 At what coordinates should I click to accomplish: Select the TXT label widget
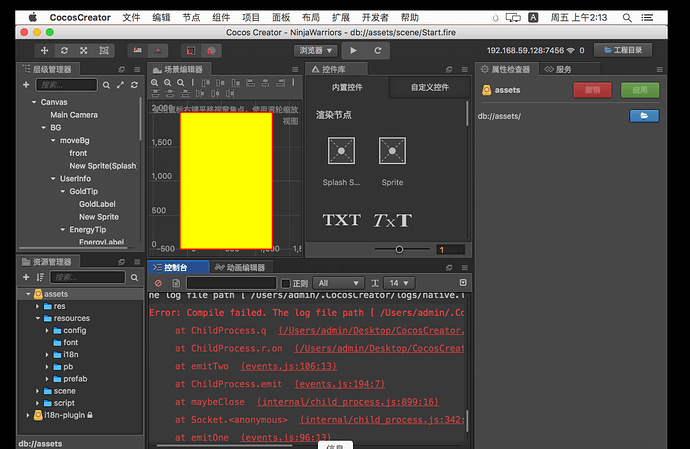342,220
